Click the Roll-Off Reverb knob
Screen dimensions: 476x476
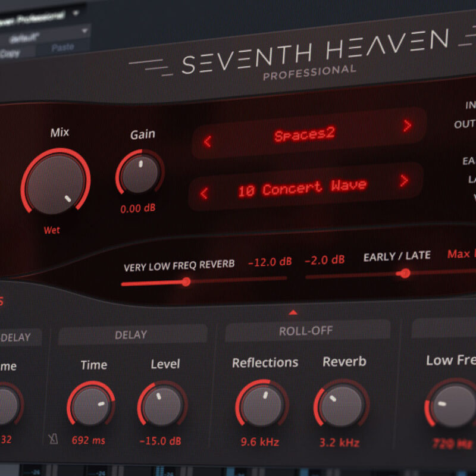[x=342, y=406]
